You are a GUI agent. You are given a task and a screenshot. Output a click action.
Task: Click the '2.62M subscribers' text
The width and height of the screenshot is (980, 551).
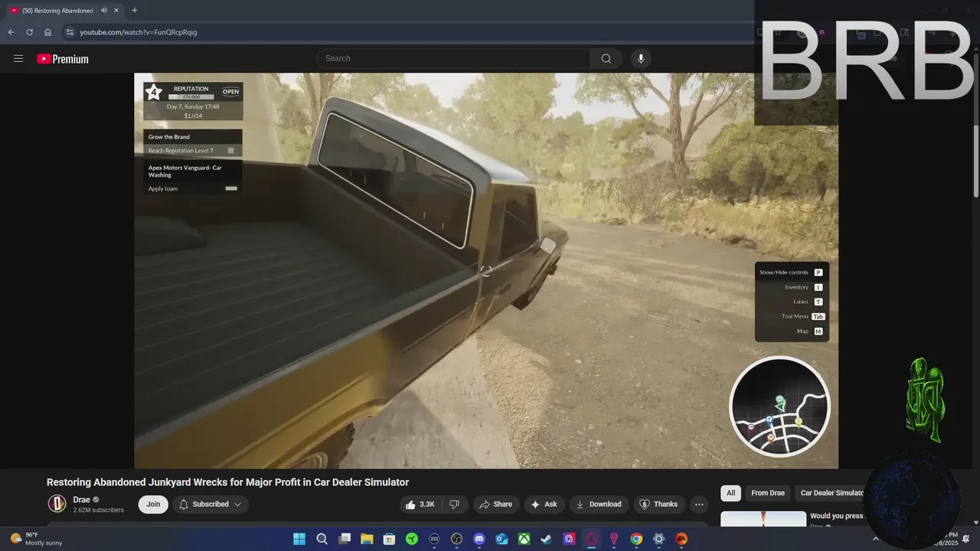coord(98,510)
